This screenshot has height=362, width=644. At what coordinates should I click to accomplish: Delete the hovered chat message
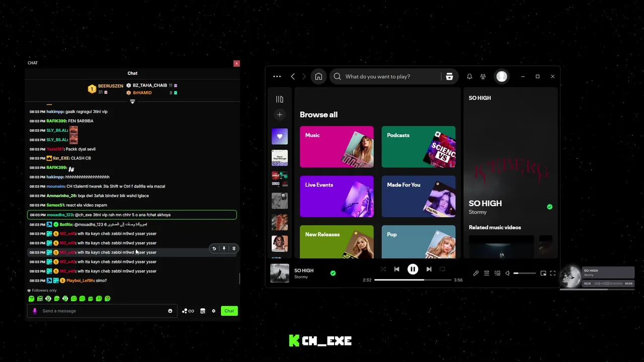233,248
